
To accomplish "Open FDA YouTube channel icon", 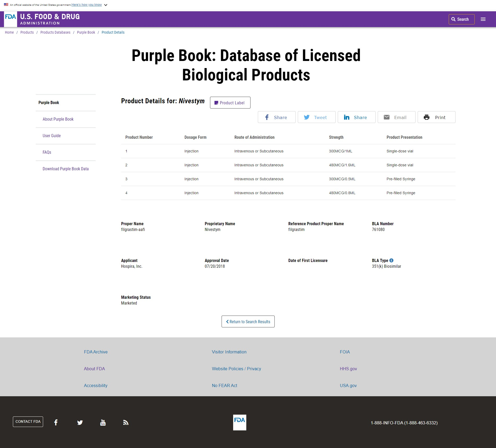I will point(103,423).
